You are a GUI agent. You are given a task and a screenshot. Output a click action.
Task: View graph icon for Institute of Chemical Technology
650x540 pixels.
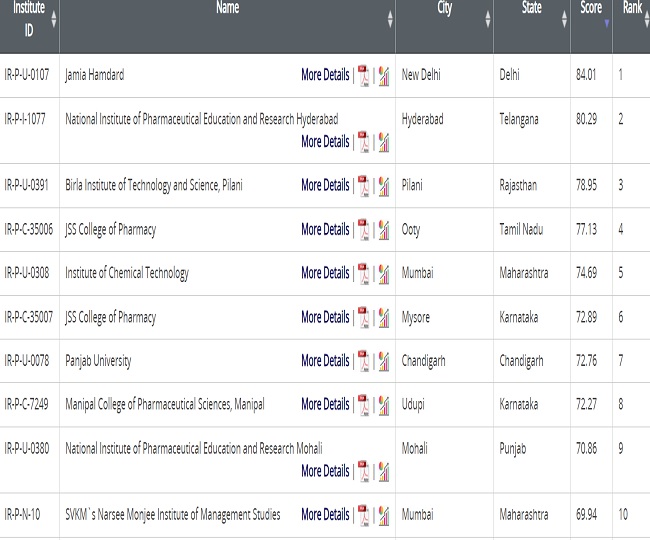click(x=383, y=274)
